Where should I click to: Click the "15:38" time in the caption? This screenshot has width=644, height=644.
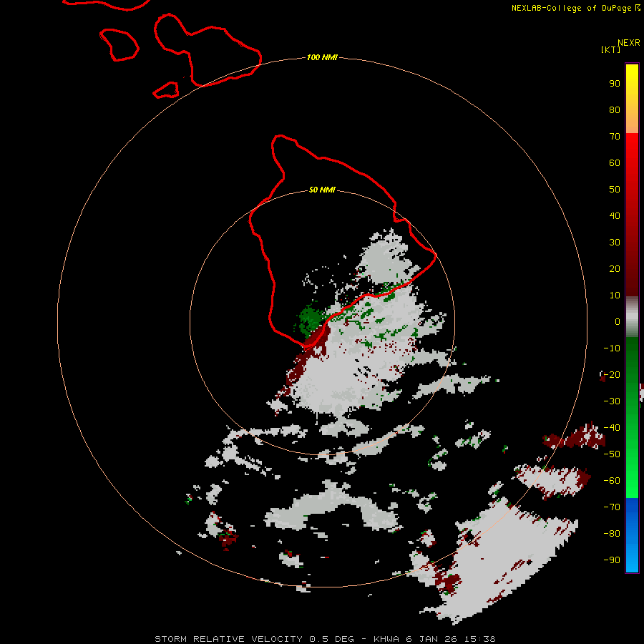[x=479, y=639]
